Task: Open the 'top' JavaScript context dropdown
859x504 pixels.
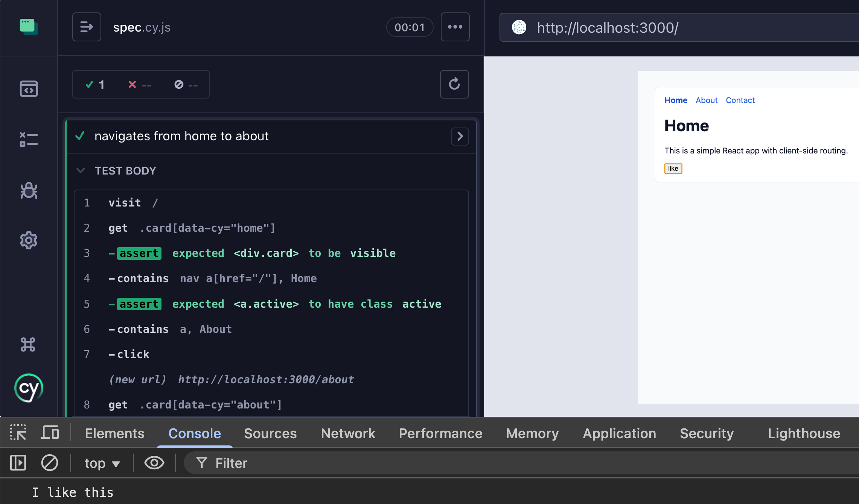Action: coord(102,463)
